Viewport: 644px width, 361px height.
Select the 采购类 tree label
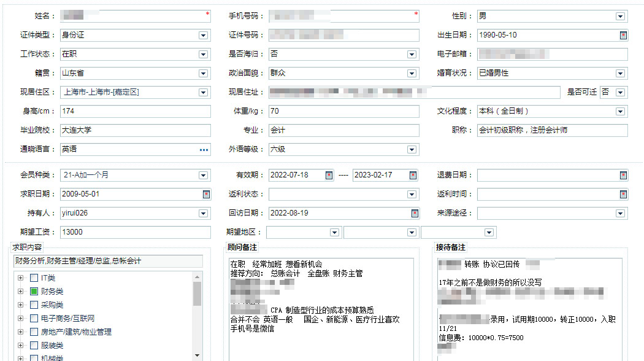point(52,305)
